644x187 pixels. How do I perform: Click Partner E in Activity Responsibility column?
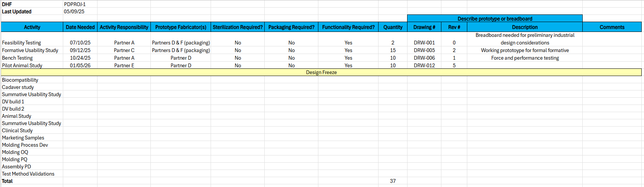pos(124,65)
